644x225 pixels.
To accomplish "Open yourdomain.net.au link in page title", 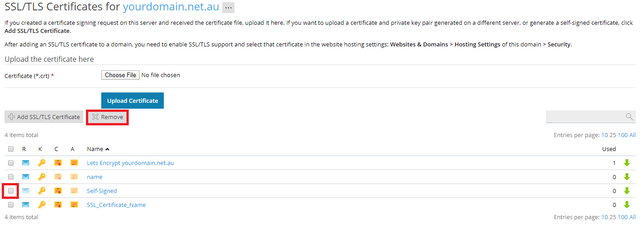I will pyautogui.click(x=171, y=7).
